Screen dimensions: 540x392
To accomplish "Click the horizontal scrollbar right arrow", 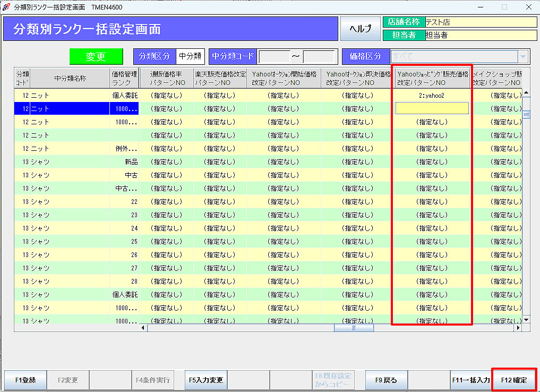I will (x=518, y=328).
